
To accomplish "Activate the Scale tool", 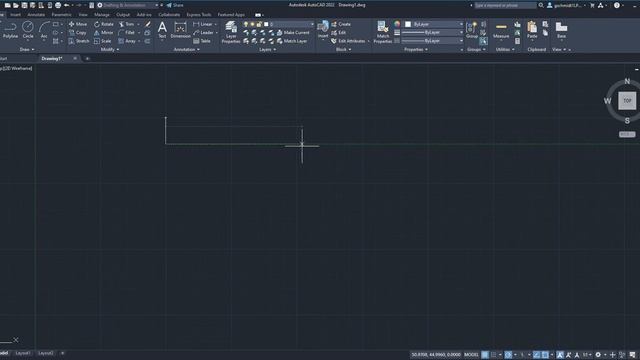I will [x=102, y=41].
